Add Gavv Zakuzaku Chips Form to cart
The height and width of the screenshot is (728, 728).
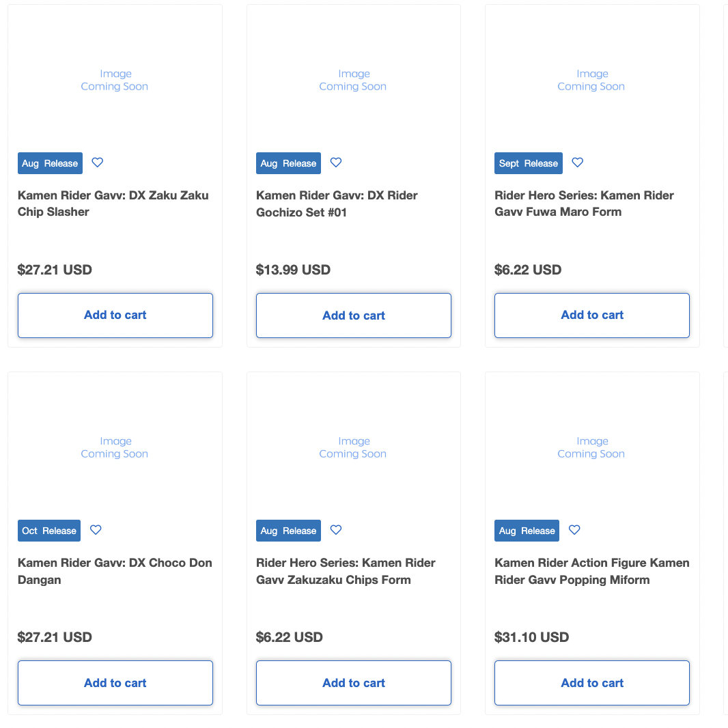[354, 683]
